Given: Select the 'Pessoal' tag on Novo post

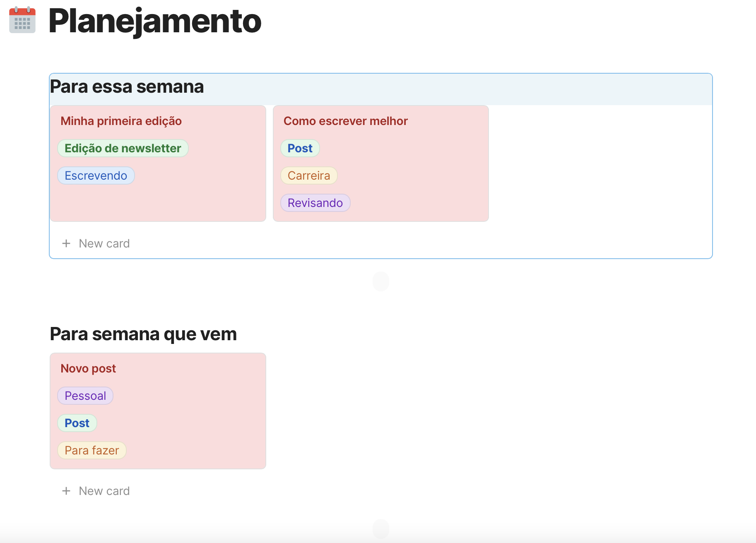Looking at the screenshot, I should tap(85, 396).
